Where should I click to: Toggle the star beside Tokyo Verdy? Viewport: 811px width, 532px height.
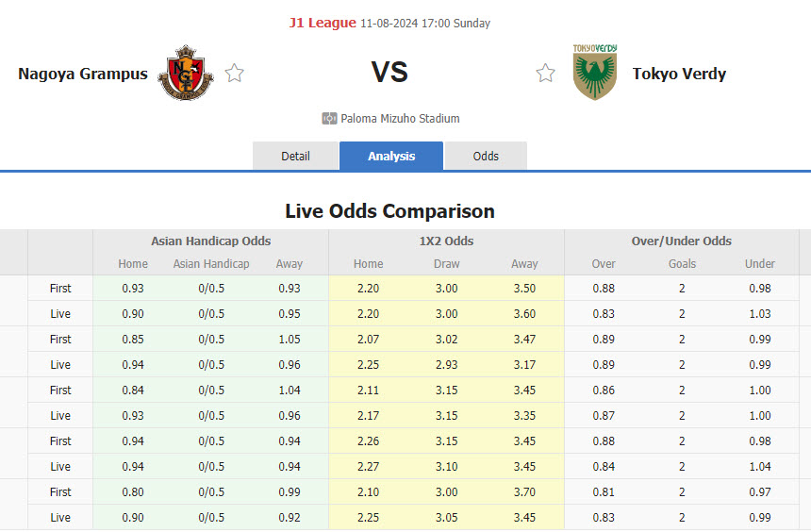[x=546, y=74]
